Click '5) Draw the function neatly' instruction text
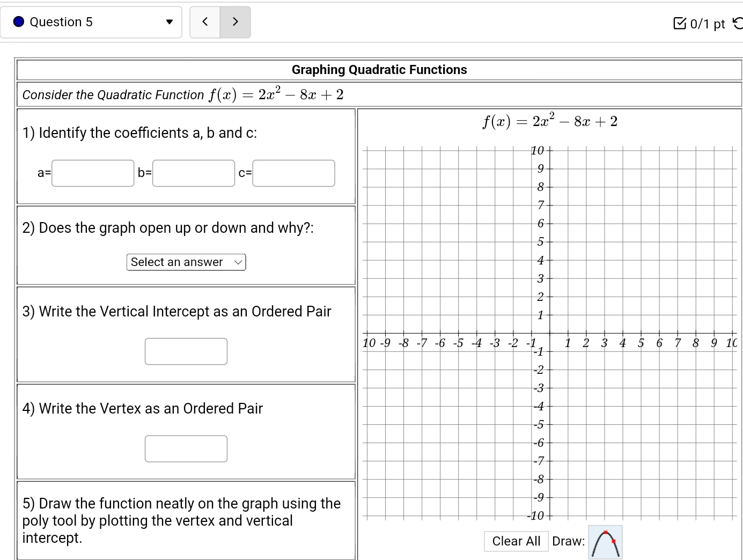 [x=181, y=520]
